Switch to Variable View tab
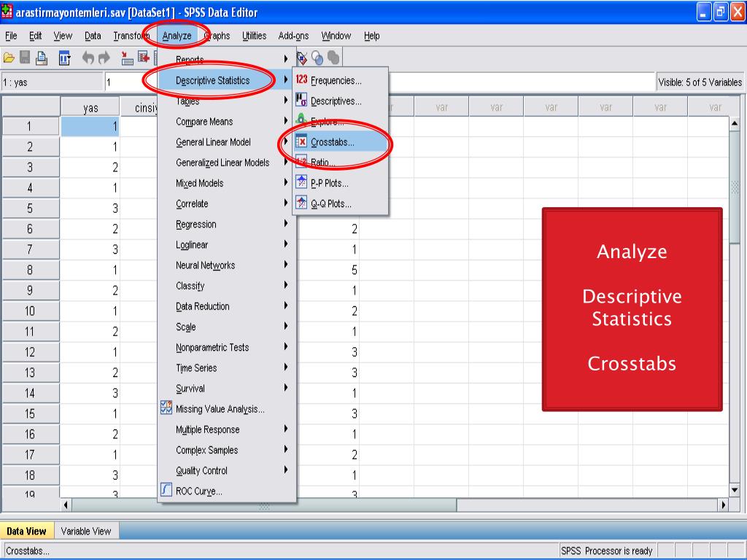The image size is (747, 560). tap(86, 532)
